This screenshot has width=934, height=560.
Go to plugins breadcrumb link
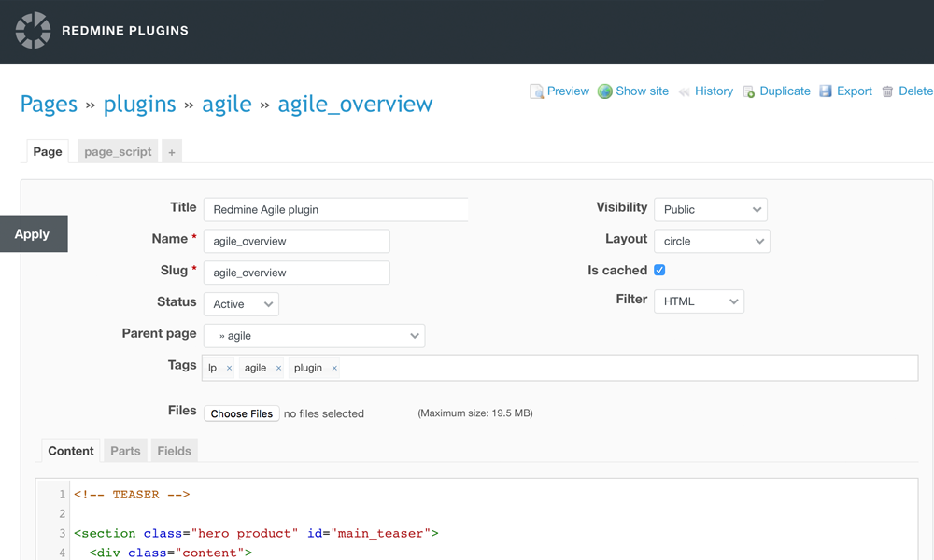pyautogui.click(x=140, y=104)
